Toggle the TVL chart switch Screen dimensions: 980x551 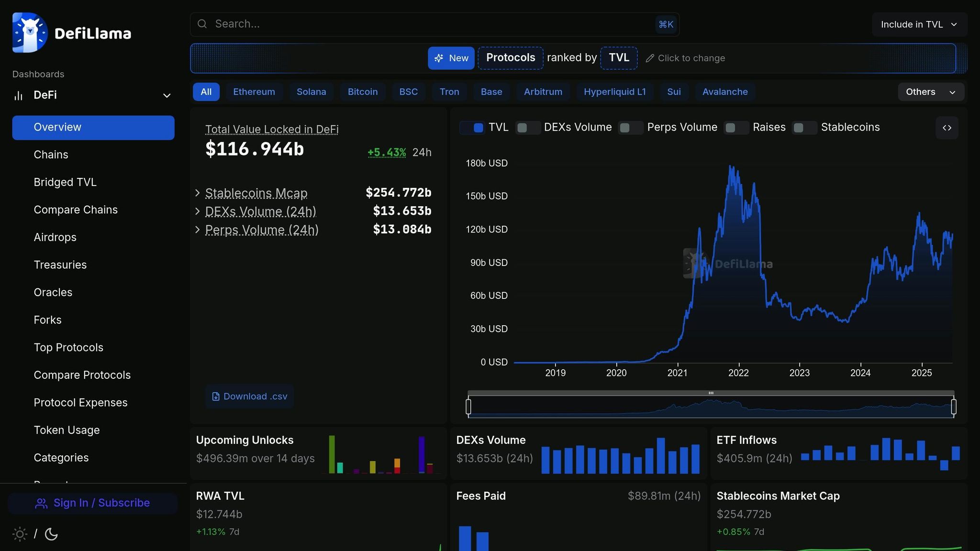click(472, 128)
